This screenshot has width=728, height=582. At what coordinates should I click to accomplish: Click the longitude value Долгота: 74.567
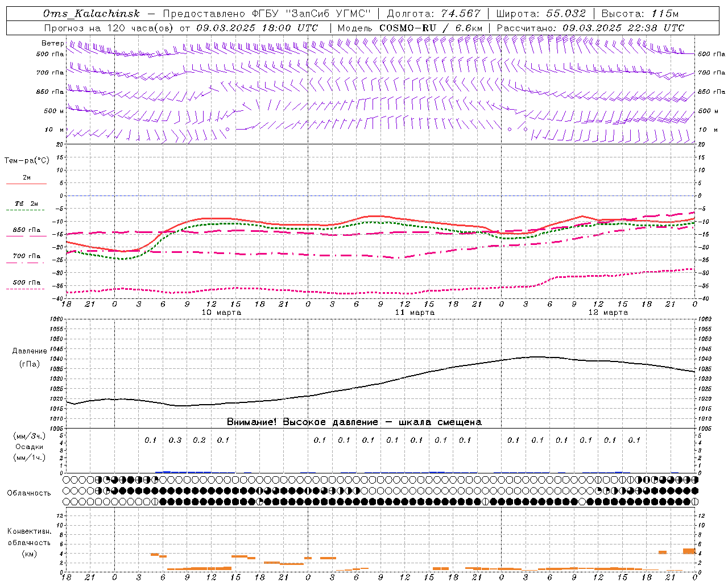point(433,14)
